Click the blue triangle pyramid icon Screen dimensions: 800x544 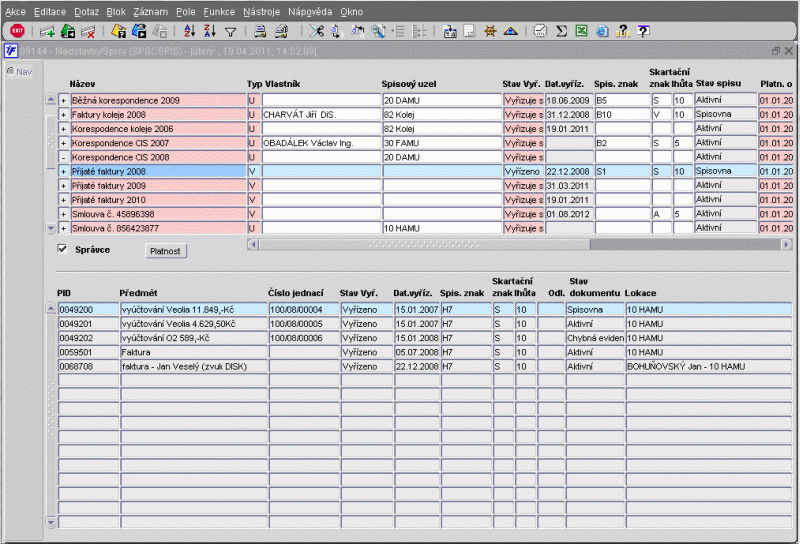[511, 32]
